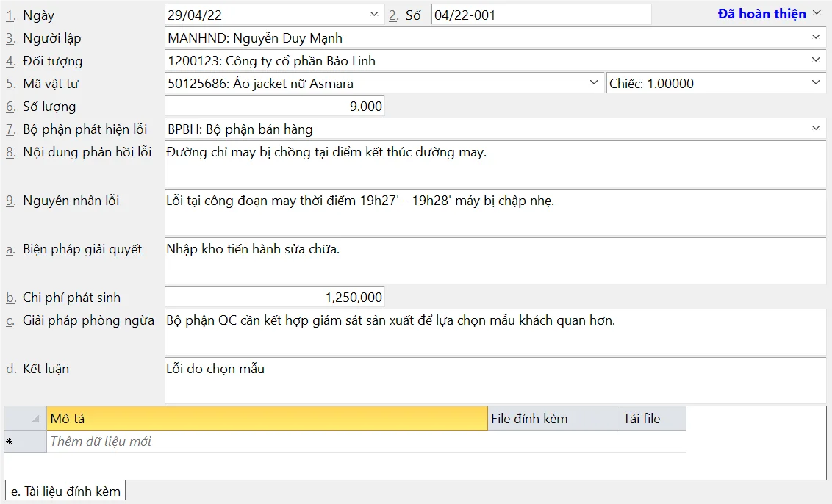Click the Chi phí phát sinh field
This screenshot has width=832, height=504.
274,298
